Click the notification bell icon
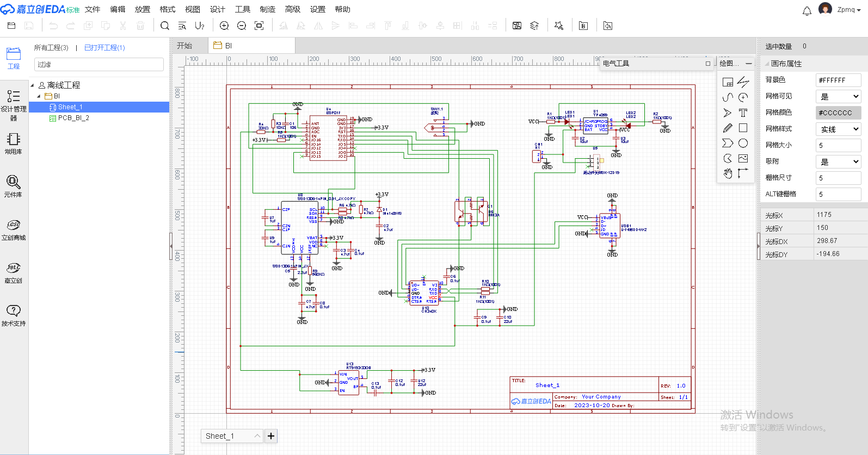The height and width of the screenshot is (455, 868). (x=807, y=10)
